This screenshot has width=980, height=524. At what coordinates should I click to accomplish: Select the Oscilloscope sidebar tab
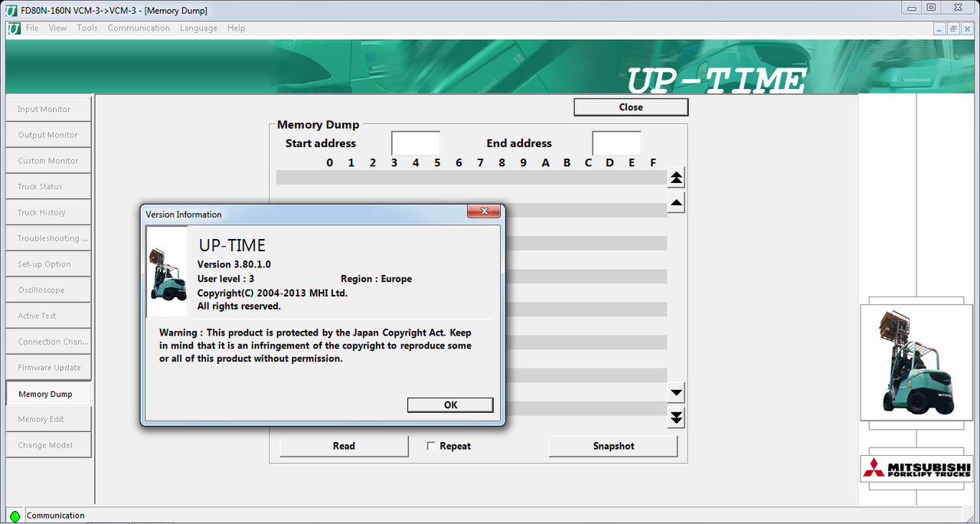(x=48, y=290)
